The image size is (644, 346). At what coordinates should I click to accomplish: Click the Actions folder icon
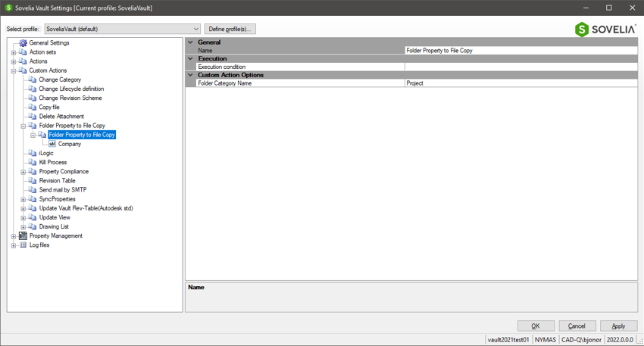[23, 61]
